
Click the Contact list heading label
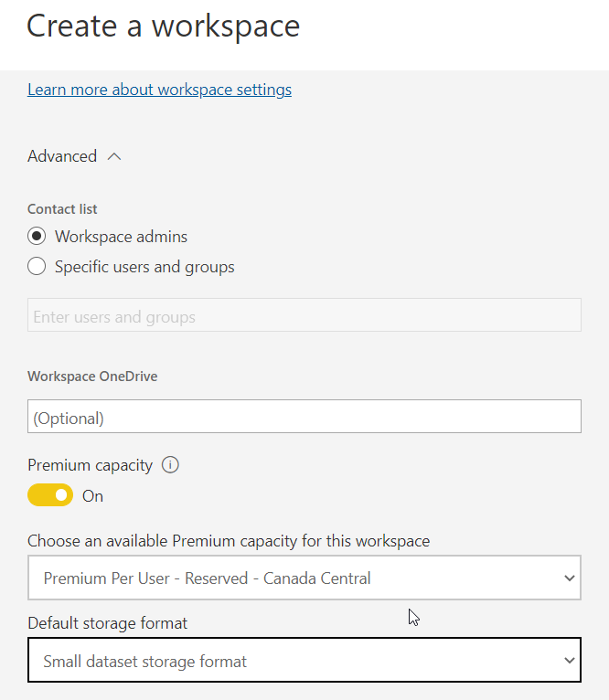coord(62,209)
